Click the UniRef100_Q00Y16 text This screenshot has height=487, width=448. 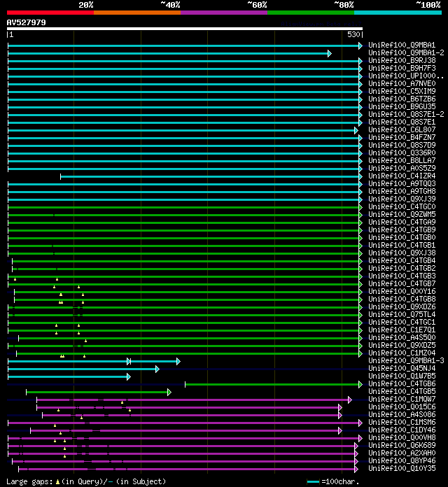click(402, 291)
